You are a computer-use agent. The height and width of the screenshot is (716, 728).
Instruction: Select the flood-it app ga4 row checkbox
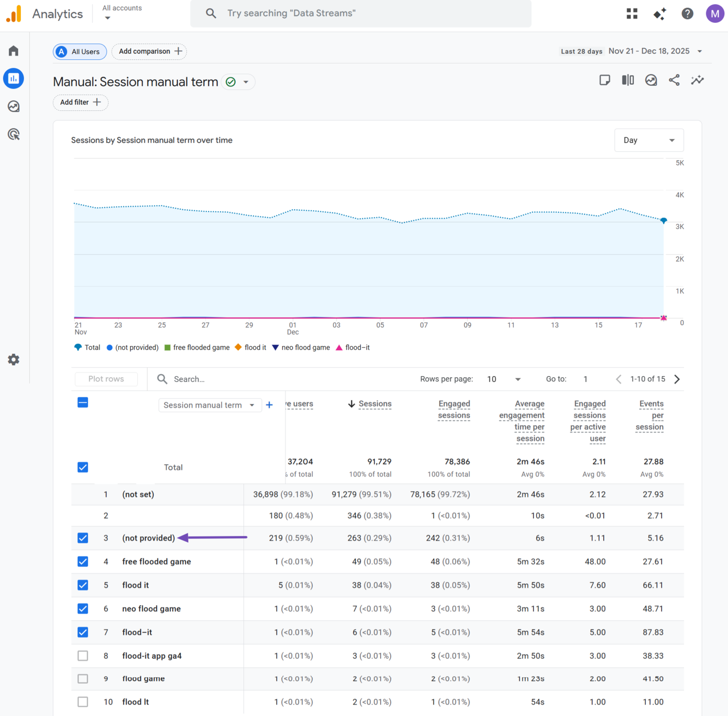click(83, 656)
